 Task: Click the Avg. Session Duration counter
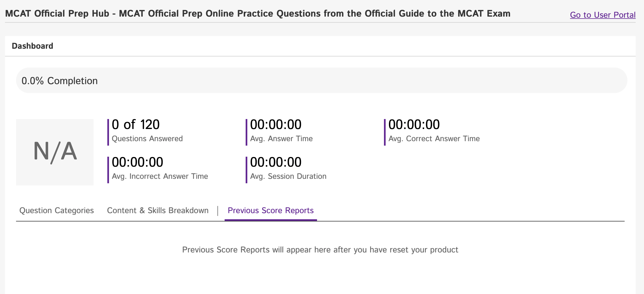[x=276, y=162]
